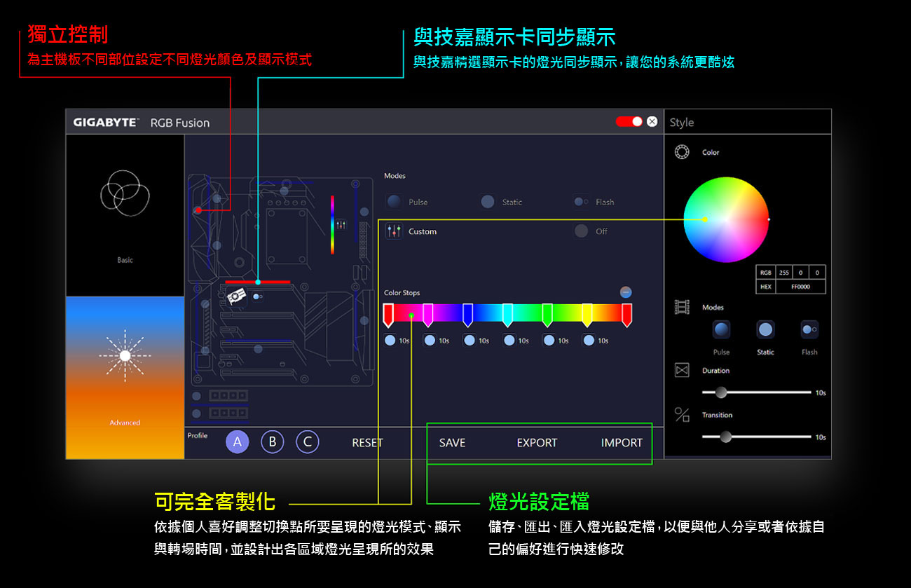911x588 pixels.
Task: Activate Profile A
Action: click(237, 442)
